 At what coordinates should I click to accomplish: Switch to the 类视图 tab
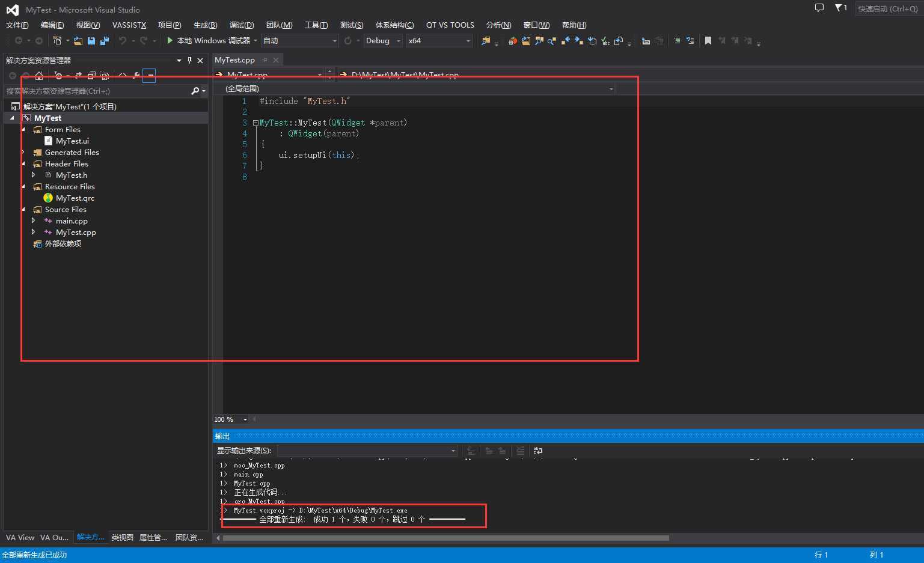coord(122,537)
